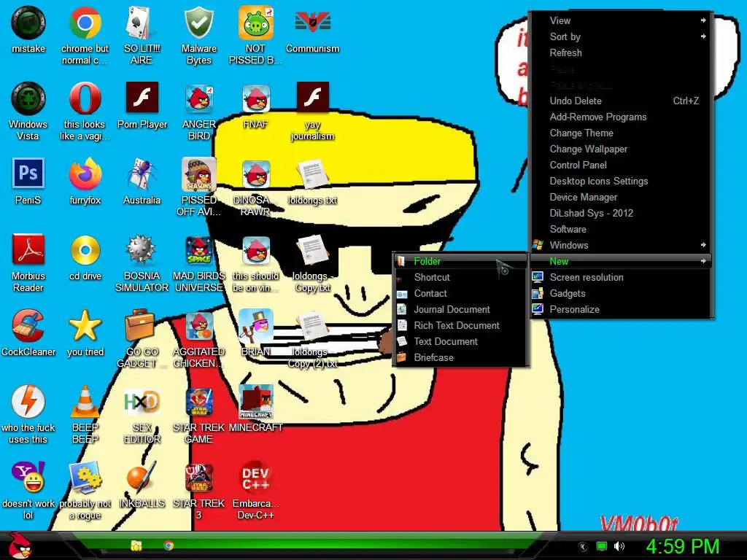Open the 'Australia' spider solitaire icon

[142, 174]
